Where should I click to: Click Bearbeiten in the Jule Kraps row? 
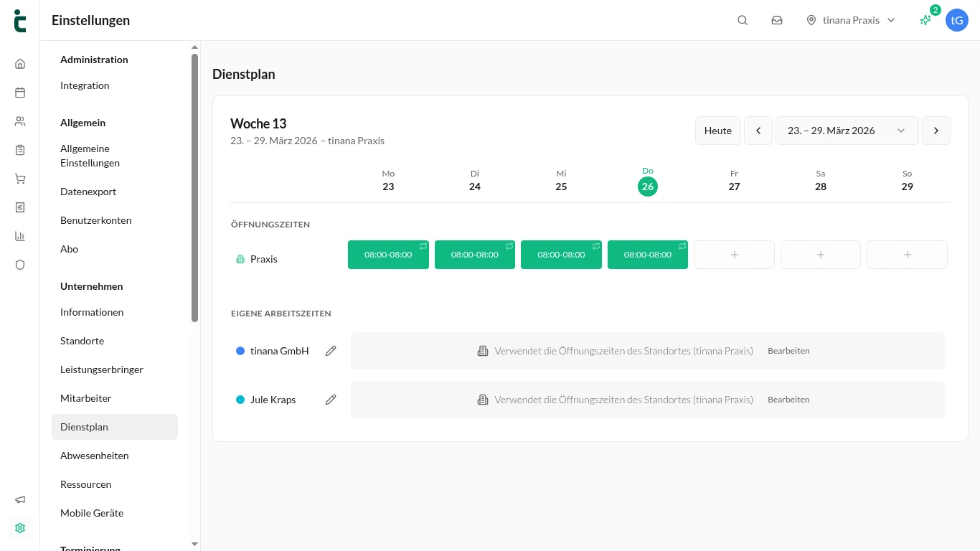(x=788, y=400)
